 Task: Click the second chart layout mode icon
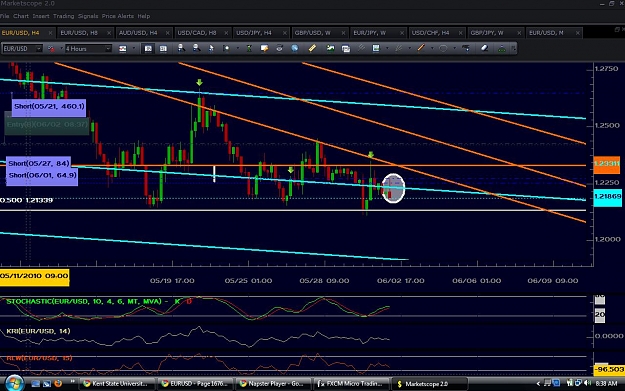point(163,49)
